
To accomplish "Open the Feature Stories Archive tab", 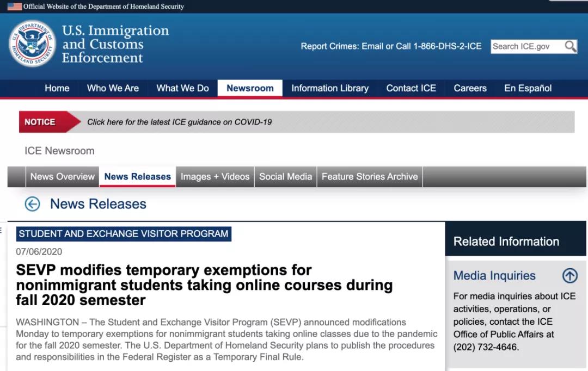I will point(370,177).
